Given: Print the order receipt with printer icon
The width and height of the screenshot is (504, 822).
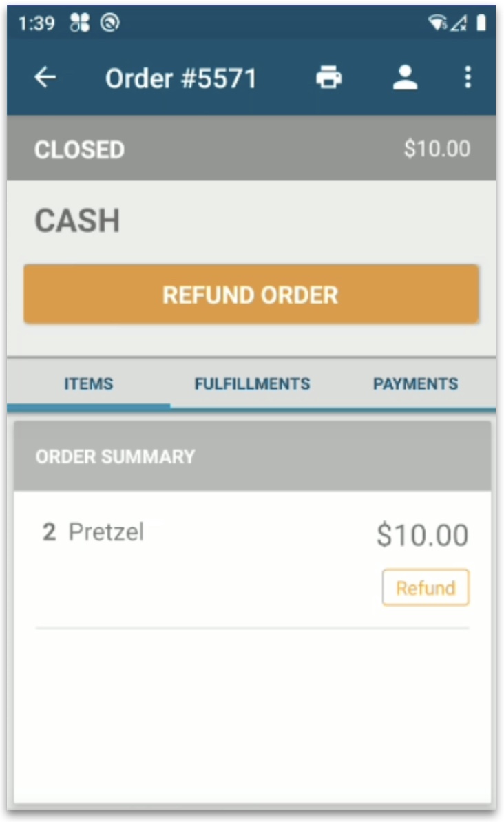Looking at the screenshot, I should [329, 77].
